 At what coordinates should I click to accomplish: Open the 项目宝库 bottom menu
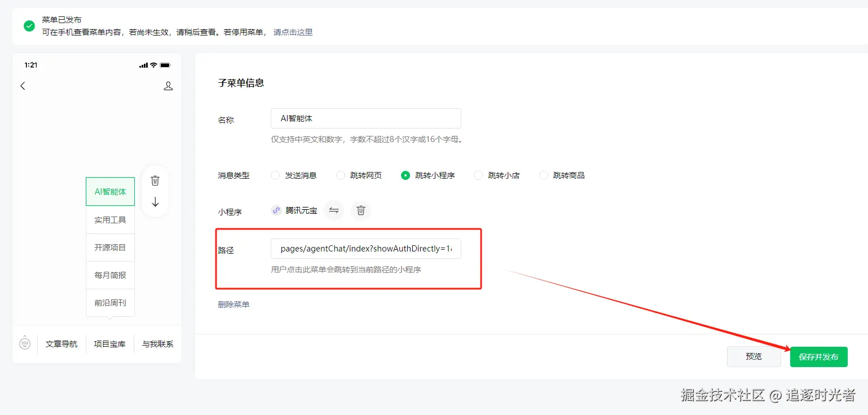(110, 344)
